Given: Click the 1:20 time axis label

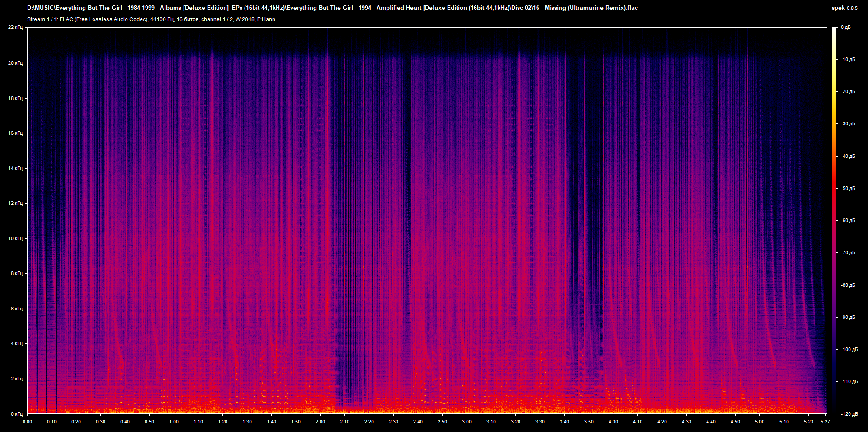Looking at the screenshot, I should point(223,422).
